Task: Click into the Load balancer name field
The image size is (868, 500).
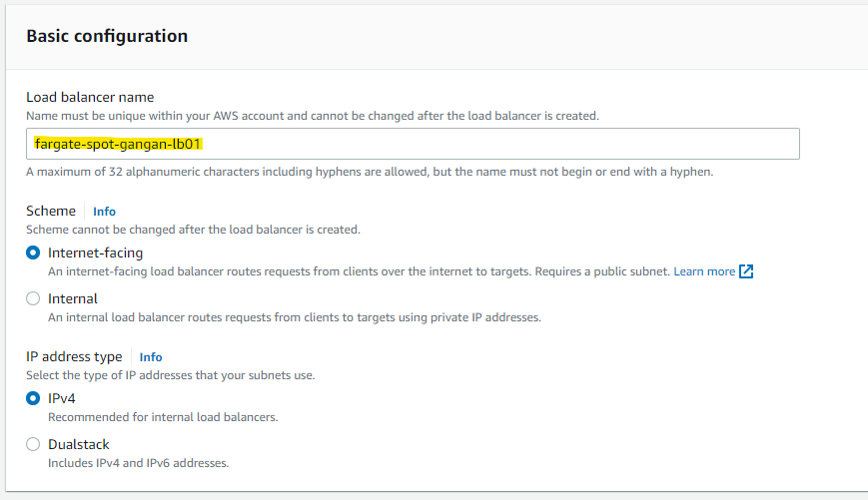Action: pyautogui.click(x=413, y=144)
